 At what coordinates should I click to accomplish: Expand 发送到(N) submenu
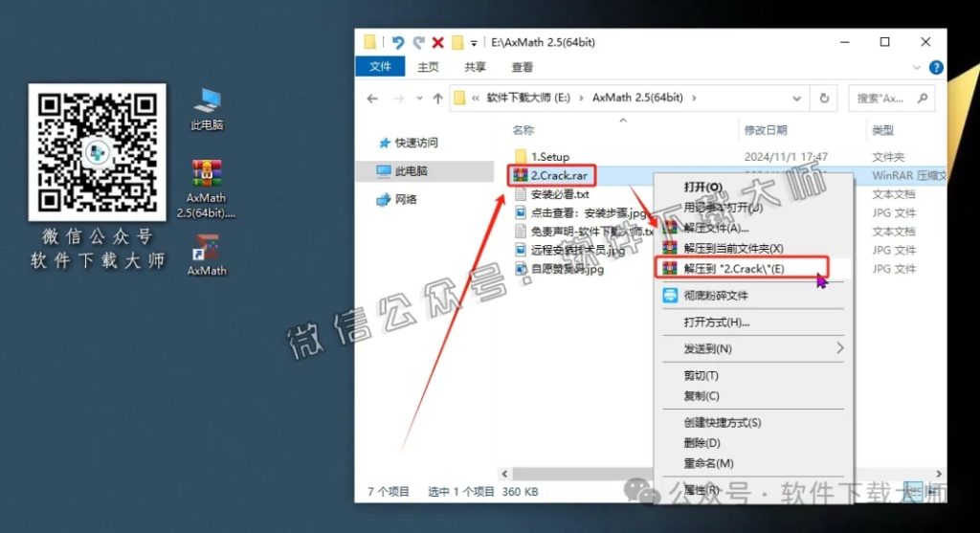752,348
